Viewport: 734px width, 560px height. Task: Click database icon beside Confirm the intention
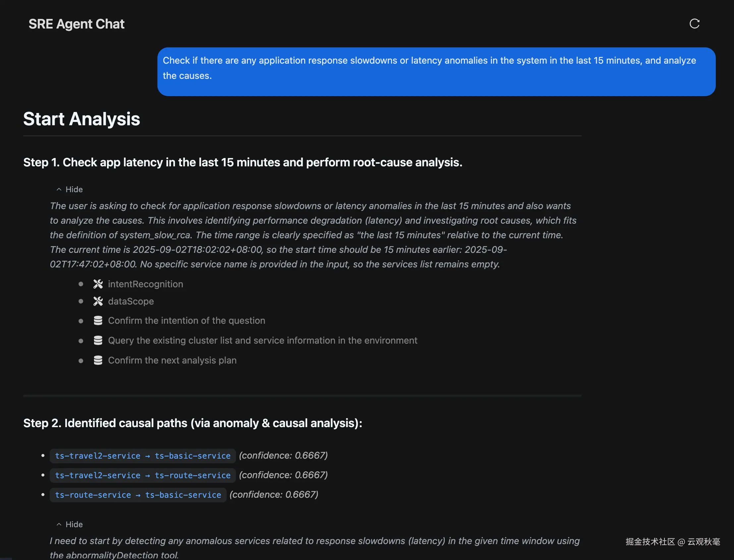click(x=98, y=321)
